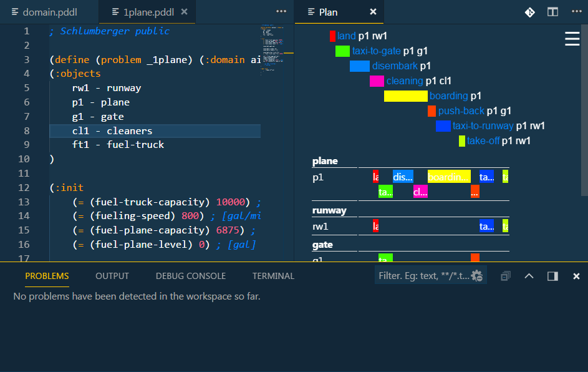The image size is (588, 372).
Task: Click the green taxi-to-gate bar
Action: (342, 51)
